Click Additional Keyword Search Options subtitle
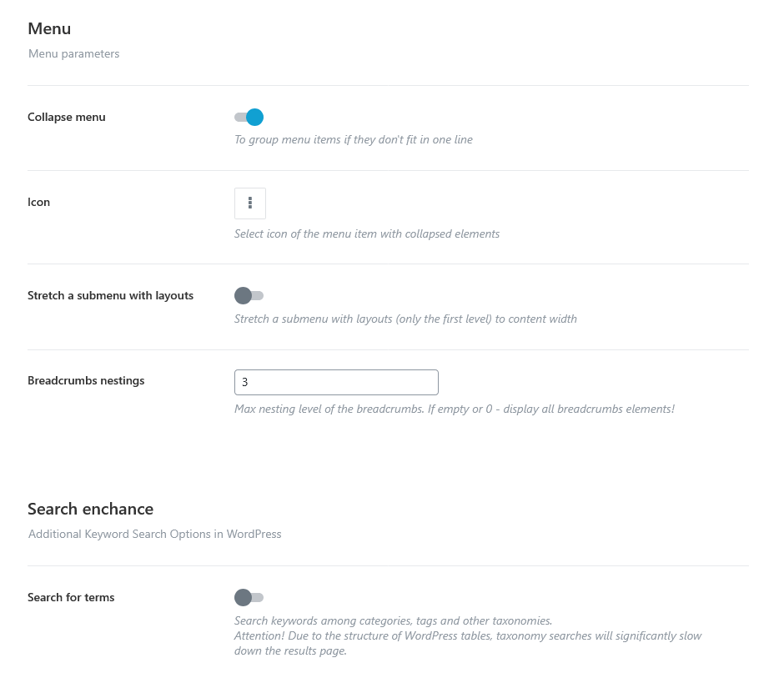Screen dimensions: 784x678 155,534
